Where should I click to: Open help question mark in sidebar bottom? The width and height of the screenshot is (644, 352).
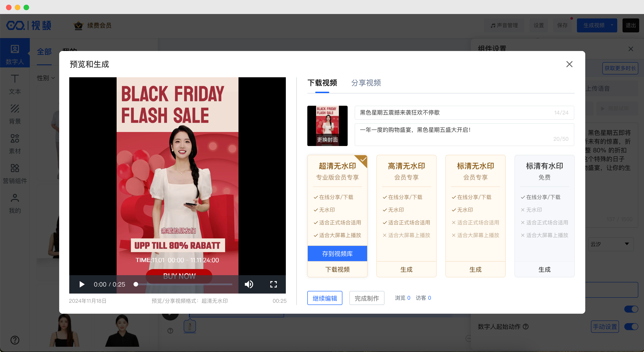pos(15,340)
